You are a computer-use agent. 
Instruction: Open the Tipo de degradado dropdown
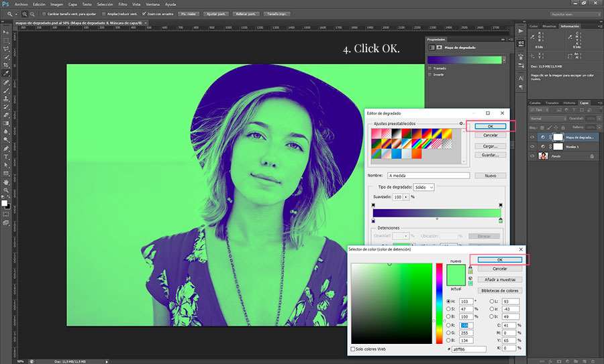click(x=423, y=187)
